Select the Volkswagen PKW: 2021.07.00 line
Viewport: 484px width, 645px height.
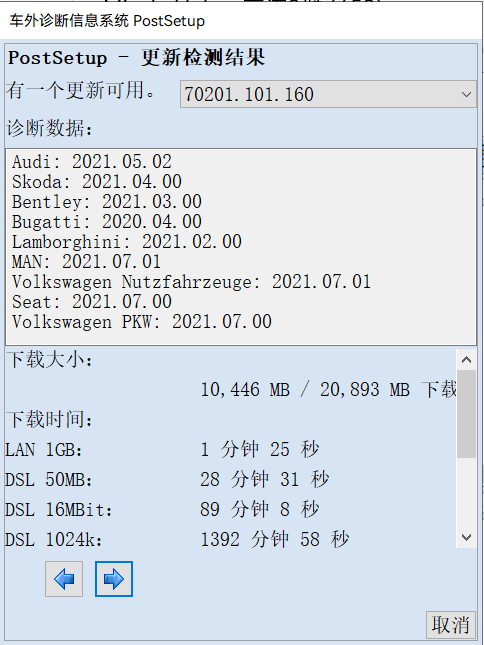click(141, 322)
